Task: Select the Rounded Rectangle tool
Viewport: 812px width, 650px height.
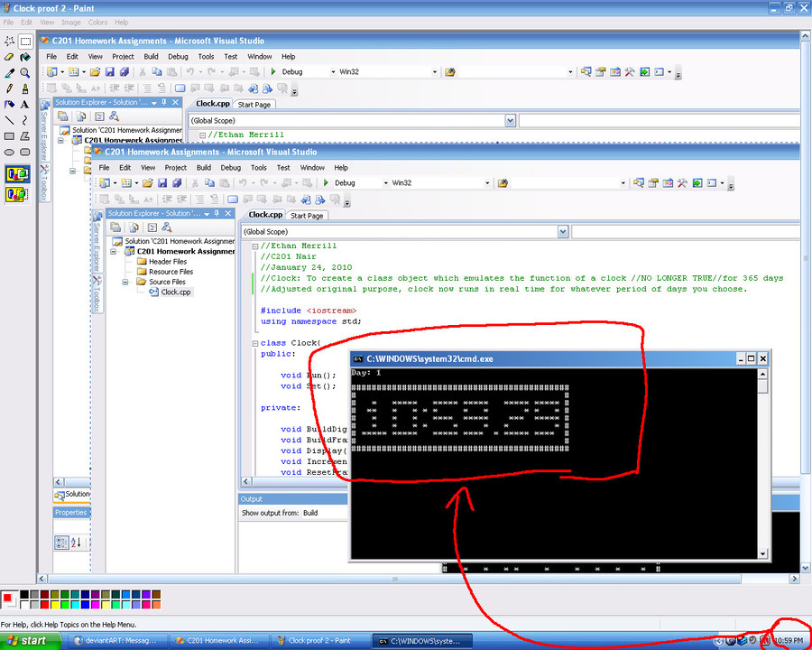Action: tap(25, 153)
